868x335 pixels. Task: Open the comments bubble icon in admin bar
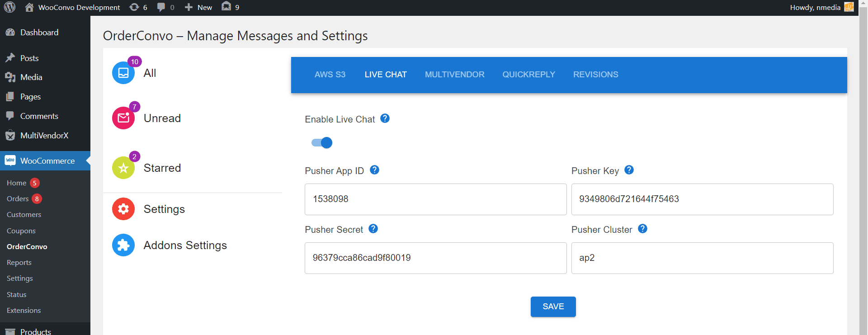click(x=161, y=7)
